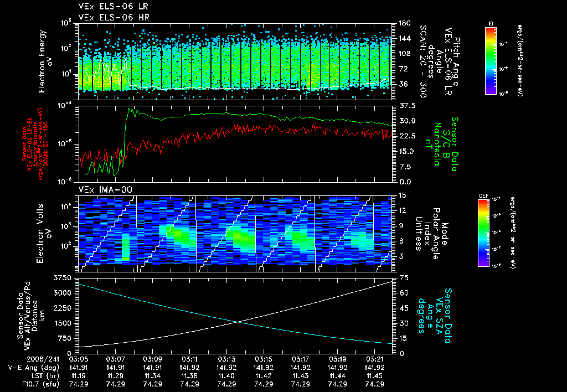Click the '03:07' time tick label

coord(115,359)
